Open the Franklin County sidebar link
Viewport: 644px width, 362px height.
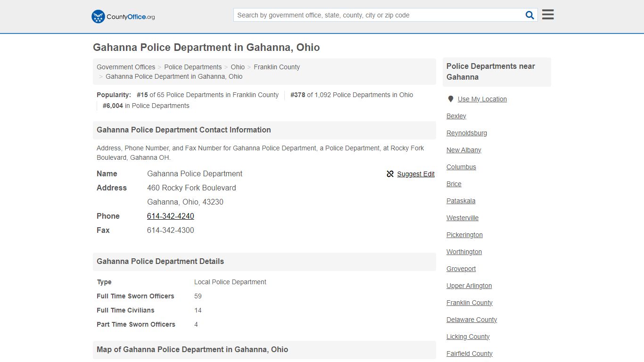[x=470, y=303]
